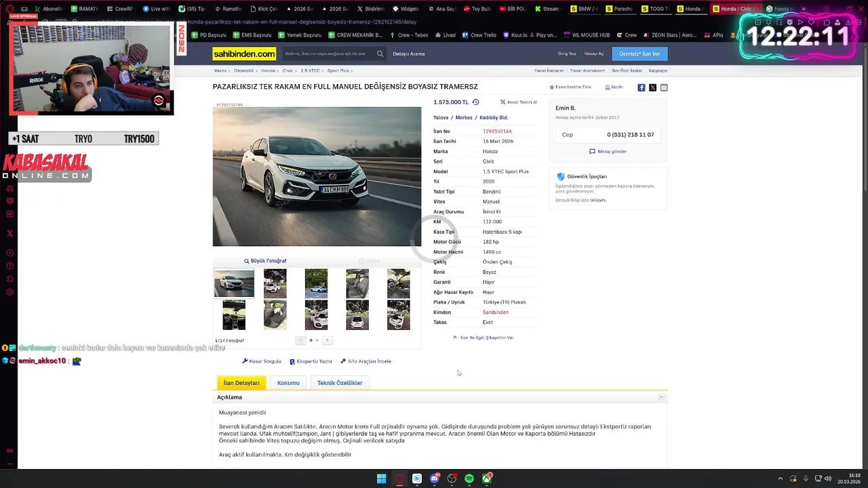
Task: Select first thumbnail of white Civic front
Action: click(x=234, y=283)
